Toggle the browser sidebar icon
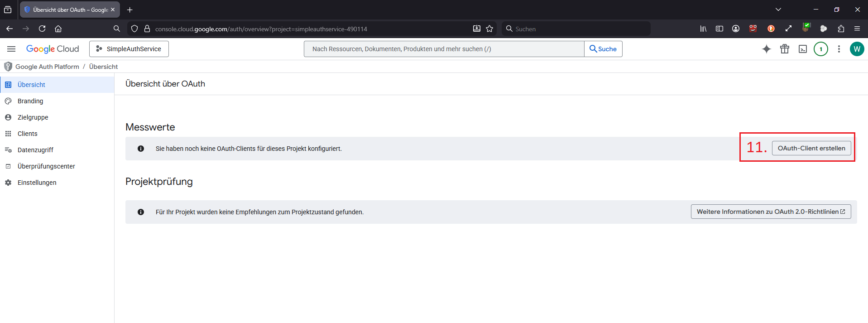The image size is (868, 323). tap(719, 29)
